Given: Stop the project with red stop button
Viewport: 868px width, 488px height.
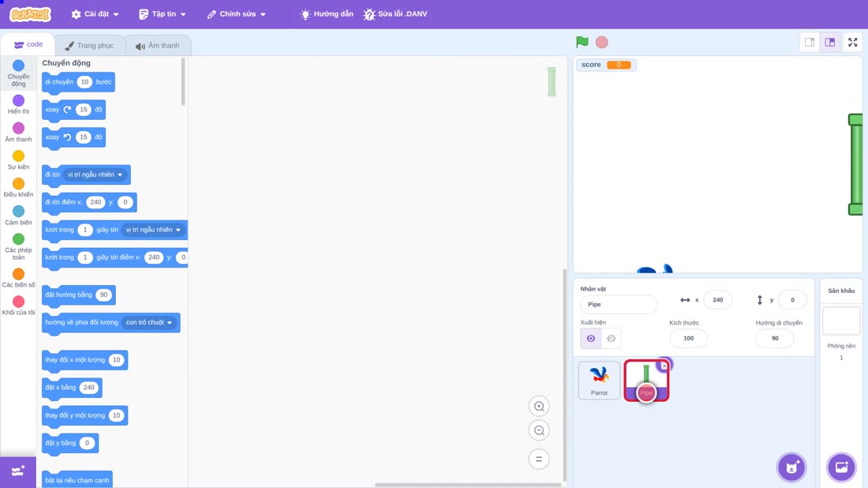Looking at the screenshot, I should [x=602, y=42].
